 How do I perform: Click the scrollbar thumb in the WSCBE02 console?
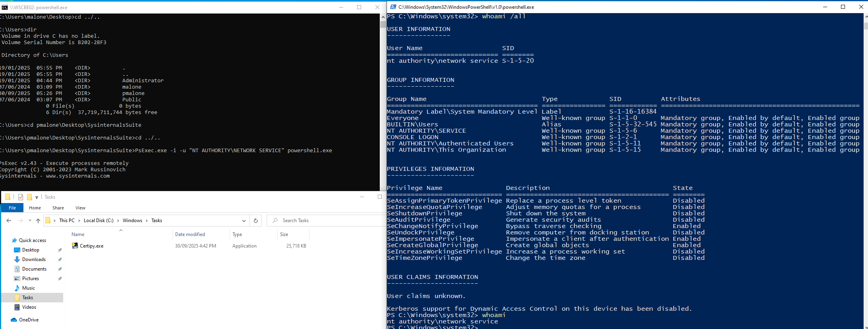(x=383, y=24)
